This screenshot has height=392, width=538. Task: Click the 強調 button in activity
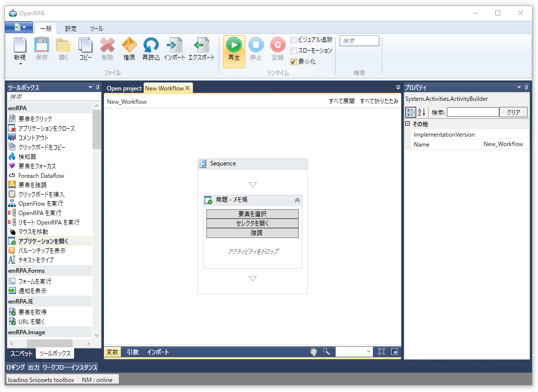point(253,233)
